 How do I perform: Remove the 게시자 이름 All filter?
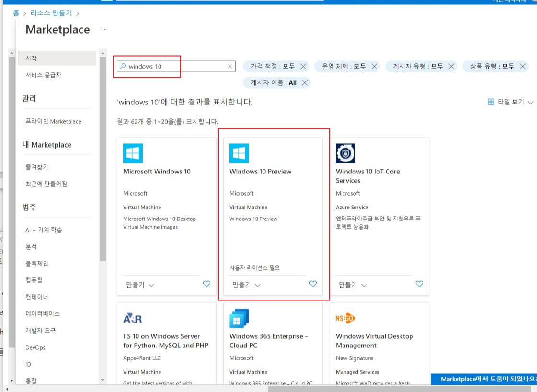click(x=305, y=82)
